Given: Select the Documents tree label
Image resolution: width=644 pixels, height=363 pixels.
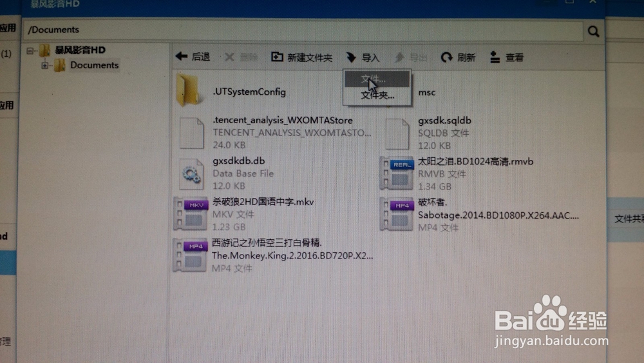Looking at the screenshot, I should [95, 65].
